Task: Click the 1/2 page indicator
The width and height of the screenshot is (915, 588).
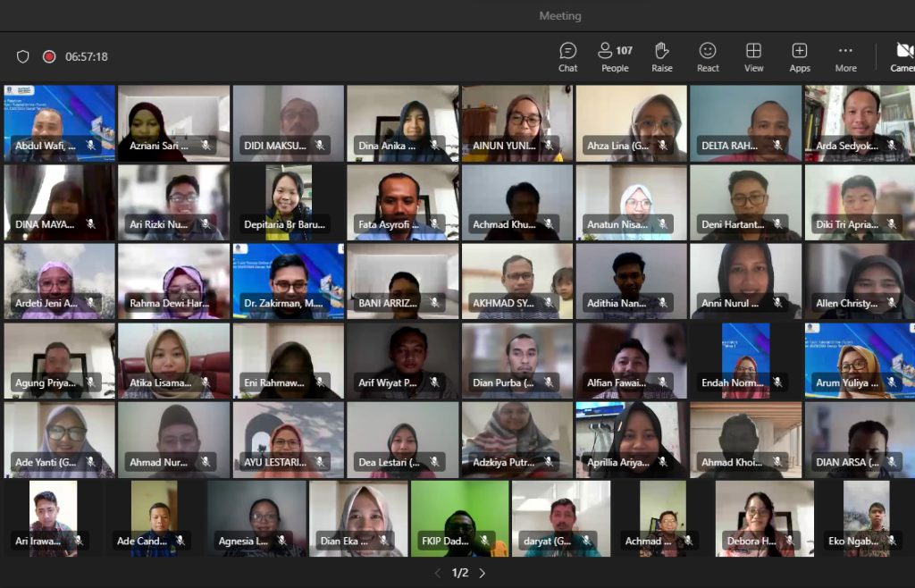Action: tap(459, 573)
